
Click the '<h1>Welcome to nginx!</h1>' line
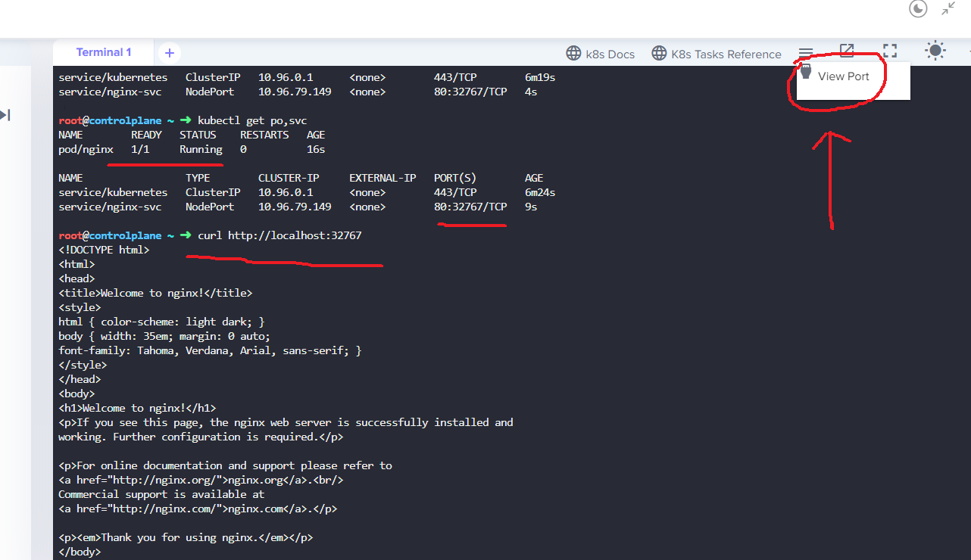click(x=137, y=409)
